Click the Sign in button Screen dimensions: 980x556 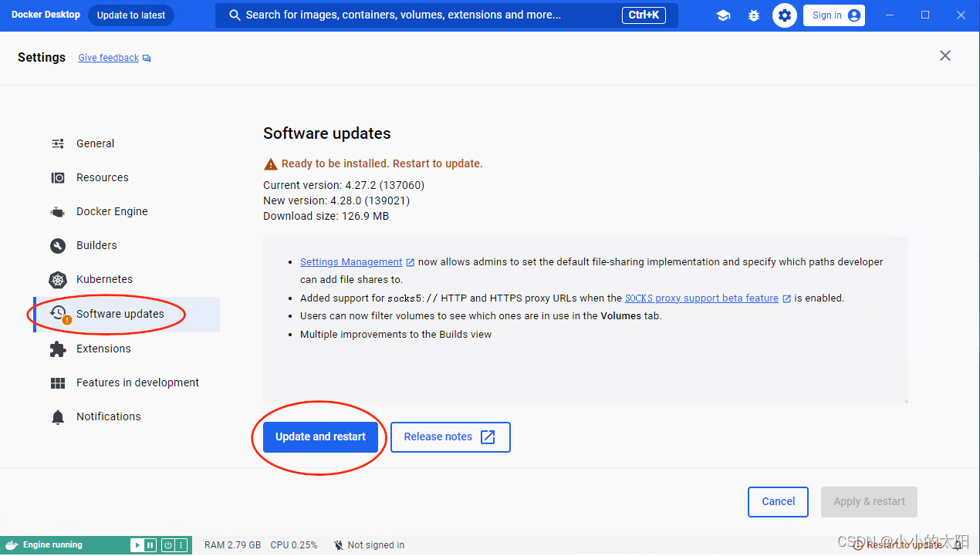834,15
